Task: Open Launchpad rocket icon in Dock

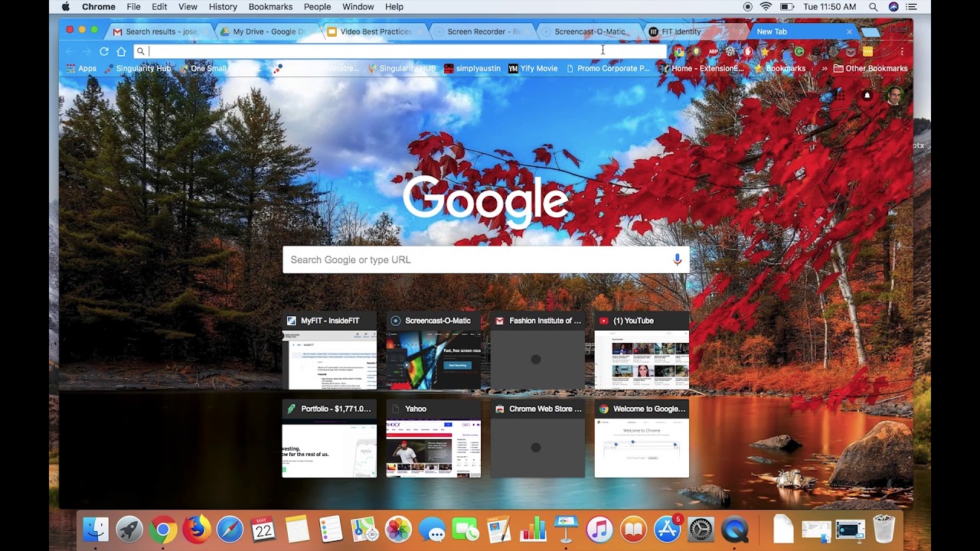Action: click(129, 529)
